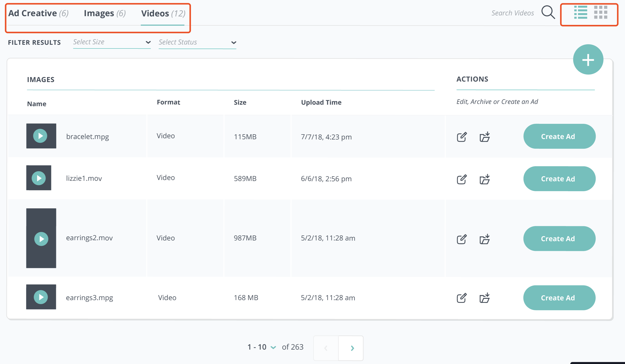Switch to the Images tab

click(x=105, y=13)
